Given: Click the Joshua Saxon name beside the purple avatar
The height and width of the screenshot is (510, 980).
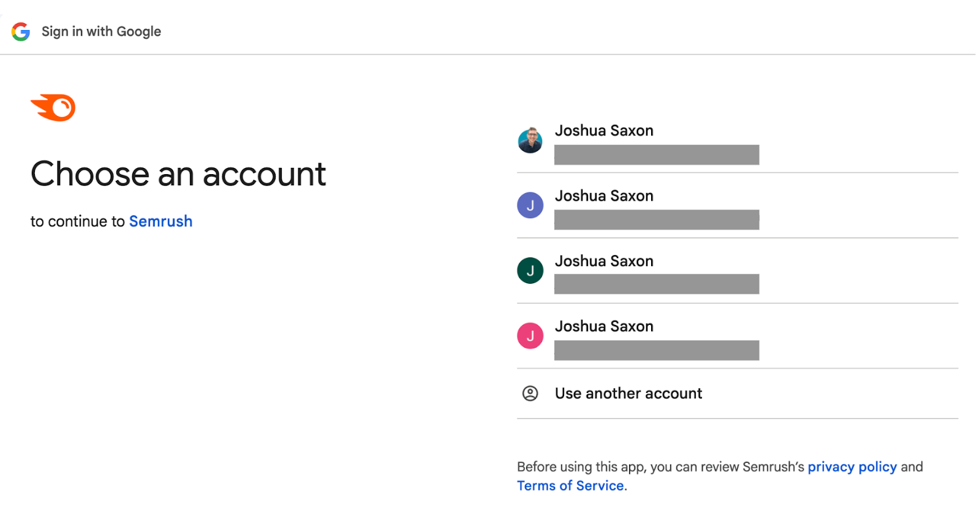Looking at the screenshot, I should coord(604,196).
